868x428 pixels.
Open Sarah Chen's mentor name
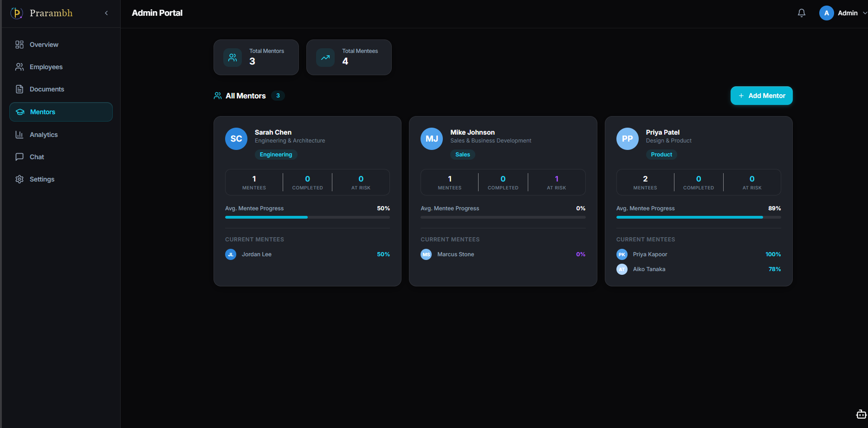coord(273,132)
